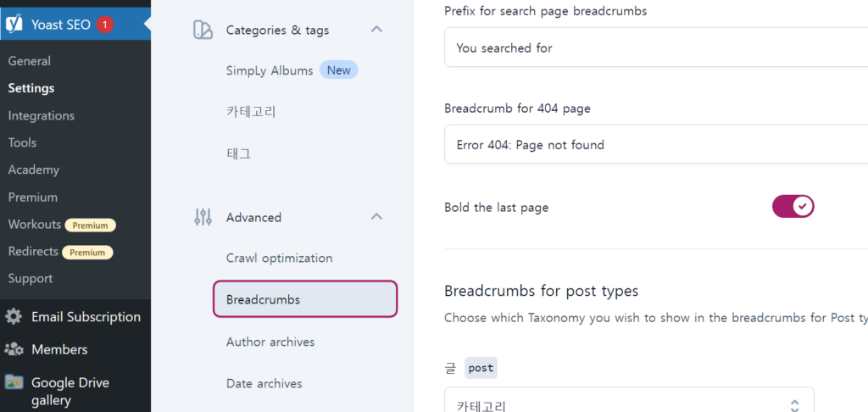This screenshot has height=412, width=868.
Task: Click the Email Subscription gear icon
Action: click(14, 317)
